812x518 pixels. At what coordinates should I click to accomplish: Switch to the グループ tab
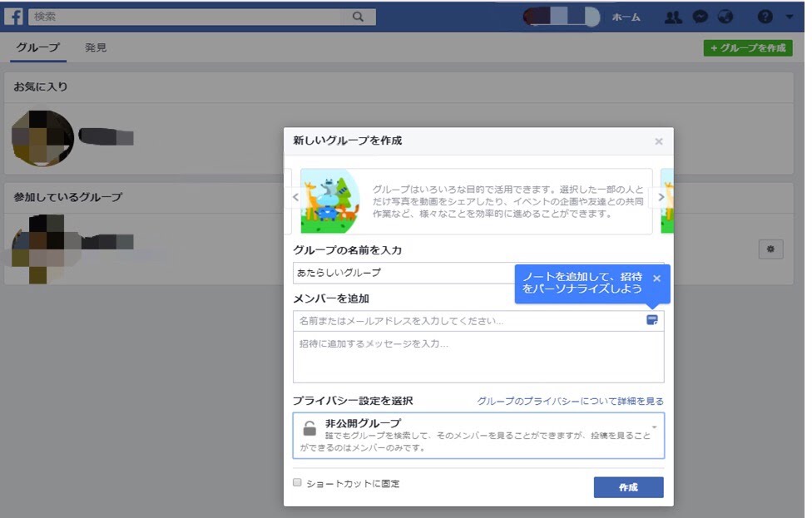[37, 47]
